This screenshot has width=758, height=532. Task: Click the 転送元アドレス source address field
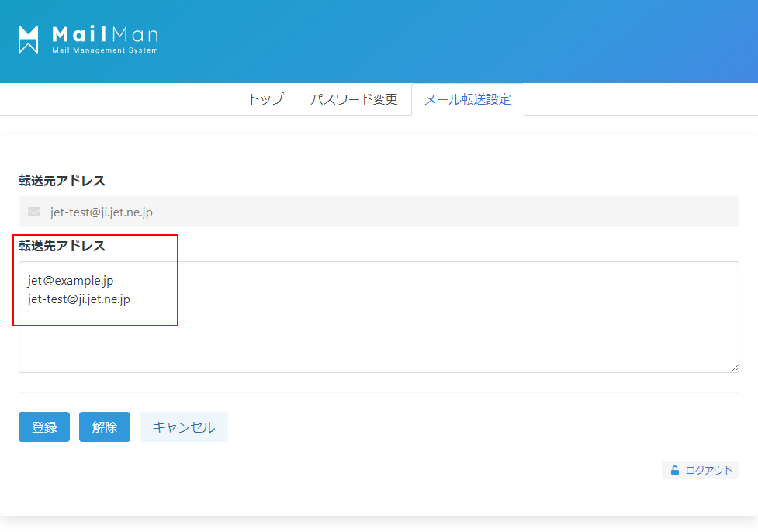(388, 212)
